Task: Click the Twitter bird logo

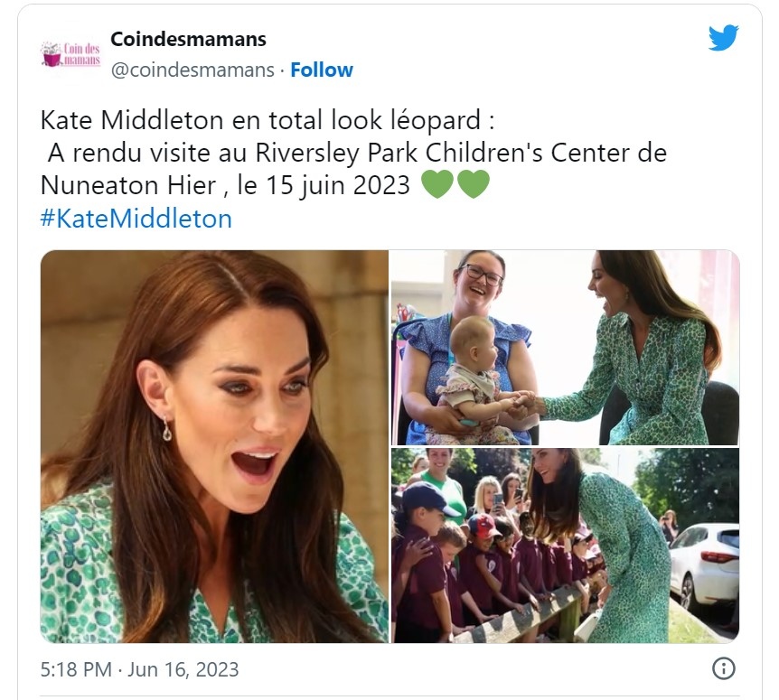Action: pos(723,38)
